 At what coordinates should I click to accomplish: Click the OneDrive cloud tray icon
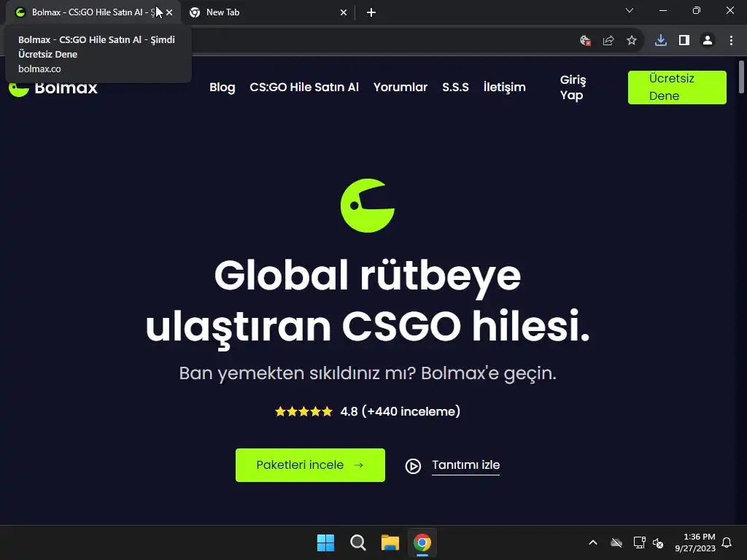(x=616, y=542)
